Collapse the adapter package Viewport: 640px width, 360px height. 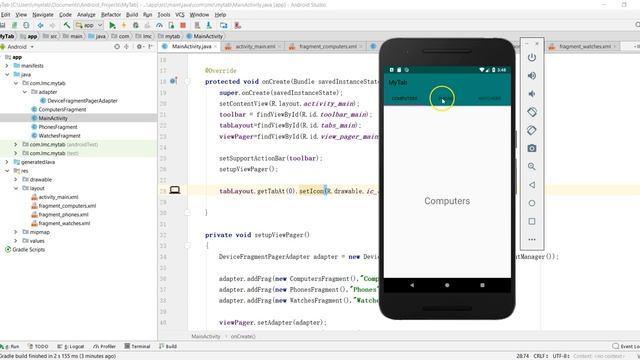24,92
